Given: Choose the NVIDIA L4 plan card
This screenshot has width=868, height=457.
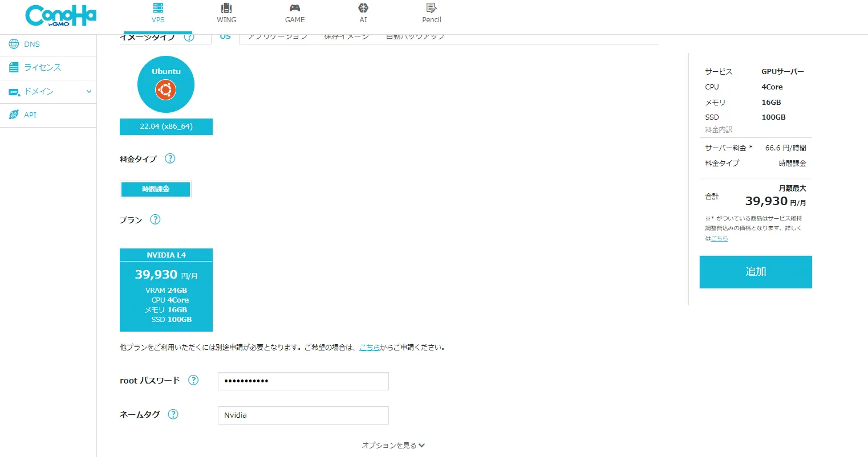Looking at the screenshot, I should (x=166, y=290).
